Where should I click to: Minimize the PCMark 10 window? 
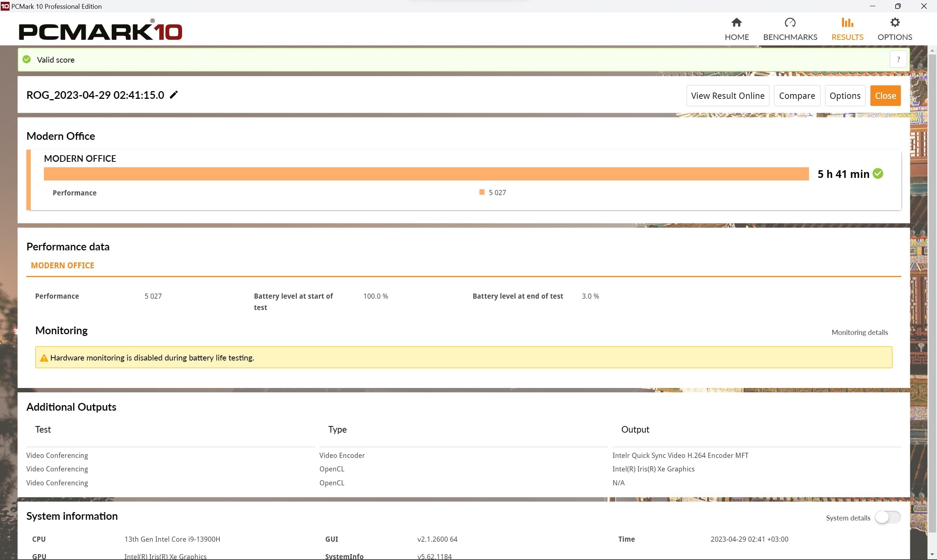click(x=872, y=6)
